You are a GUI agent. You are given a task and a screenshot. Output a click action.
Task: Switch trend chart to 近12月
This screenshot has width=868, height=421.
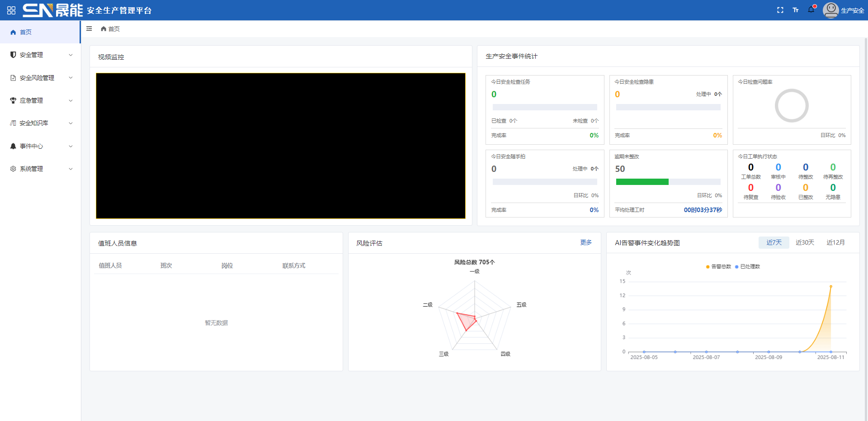[x=835, y=242]
